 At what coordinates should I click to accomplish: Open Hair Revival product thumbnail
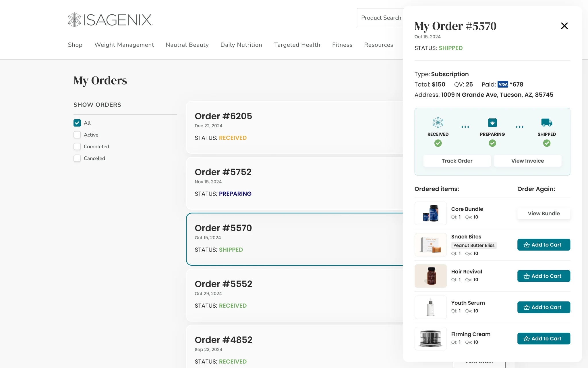point(430,276)
